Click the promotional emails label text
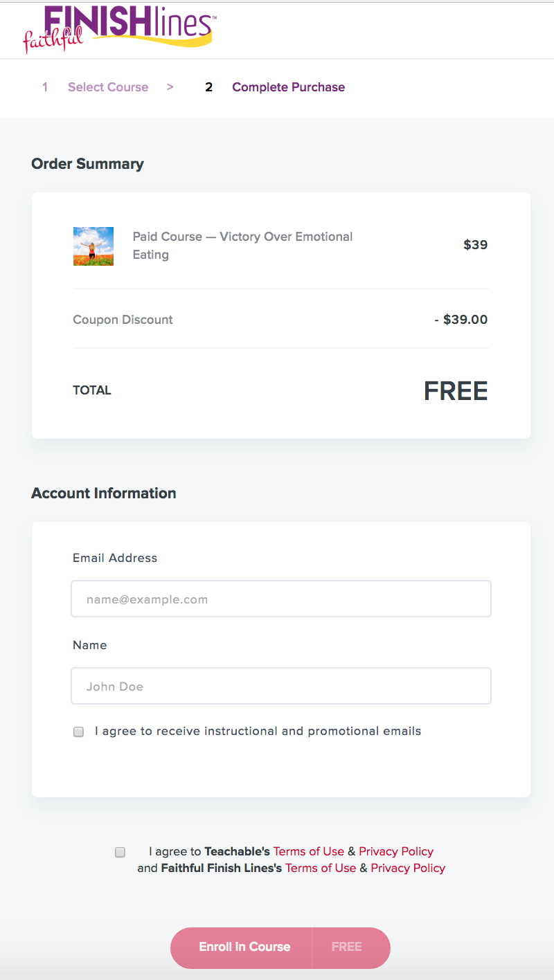 tap(258, 731)
